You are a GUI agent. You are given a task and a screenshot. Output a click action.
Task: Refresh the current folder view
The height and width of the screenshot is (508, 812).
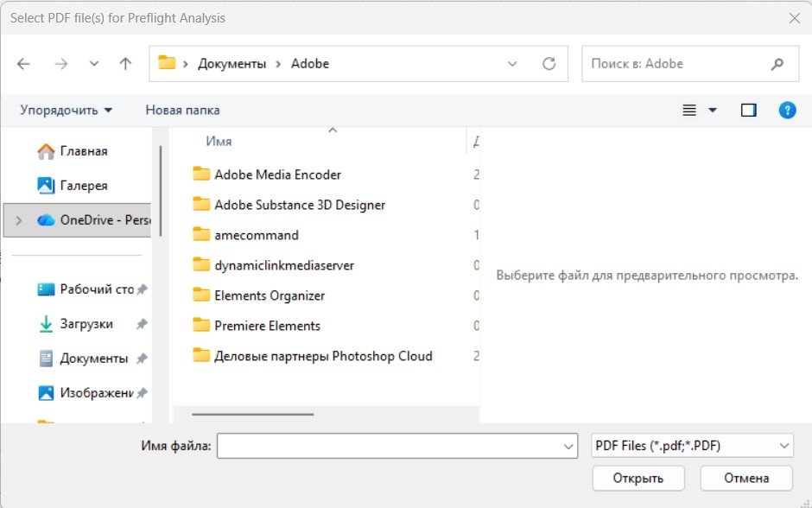click(548, 64)
